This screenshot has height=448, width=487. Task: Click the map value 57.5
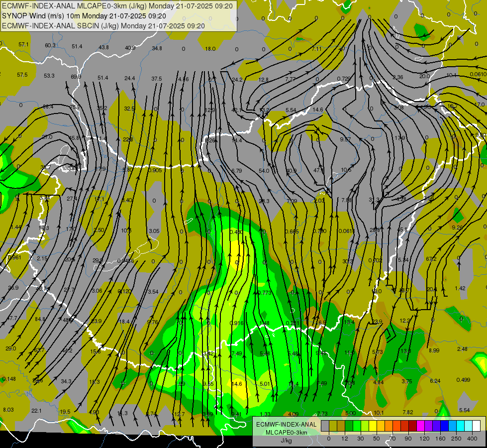(22, 75)
